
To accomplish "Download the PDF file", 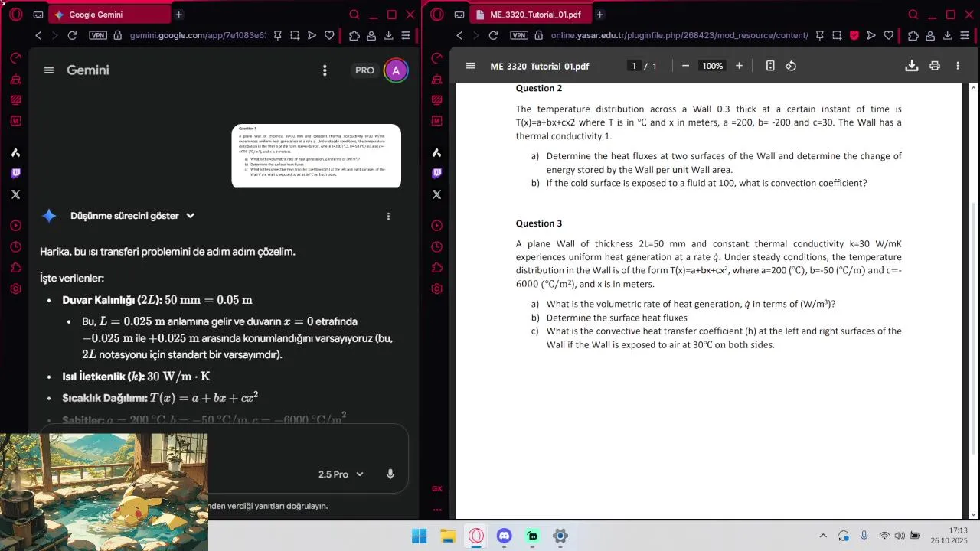I will tap(911, 66).
